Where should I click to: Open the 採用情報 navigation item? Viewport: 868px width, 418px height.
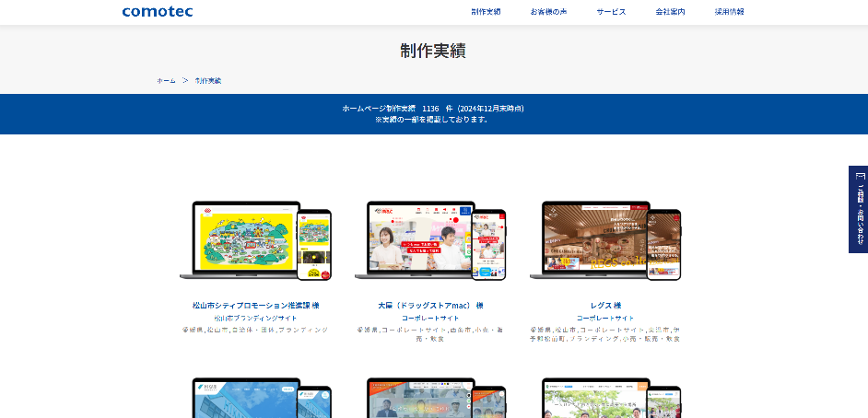click(x=729, y=12)
